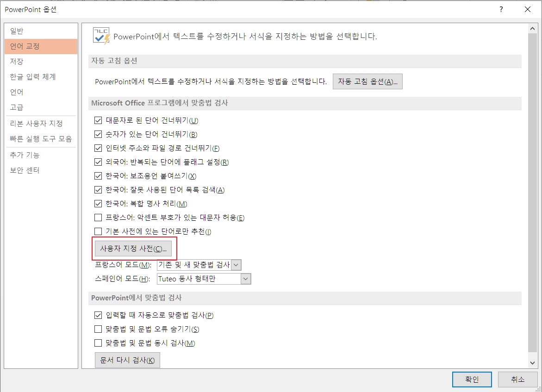This screenshot has height=392, width=542.
Task: Click the 프랑스어 모드(M) label
Action: pos(123,265)
